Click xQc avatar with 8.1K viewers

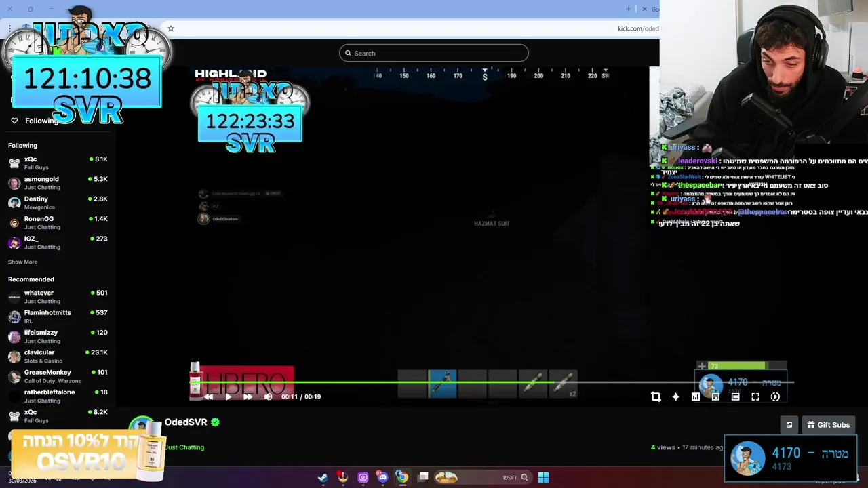pyautogui.click(x=14, y=163)
